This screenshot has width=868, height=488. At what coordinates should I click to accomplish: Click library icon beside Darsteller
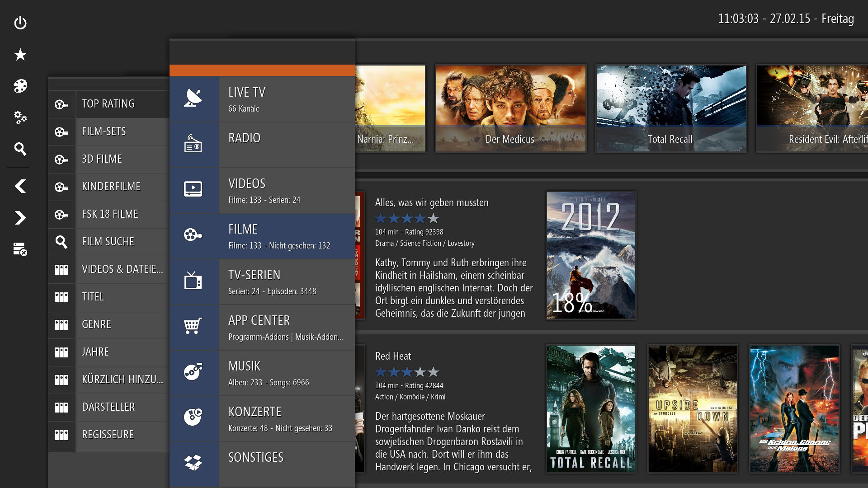(x=61, y=407)
